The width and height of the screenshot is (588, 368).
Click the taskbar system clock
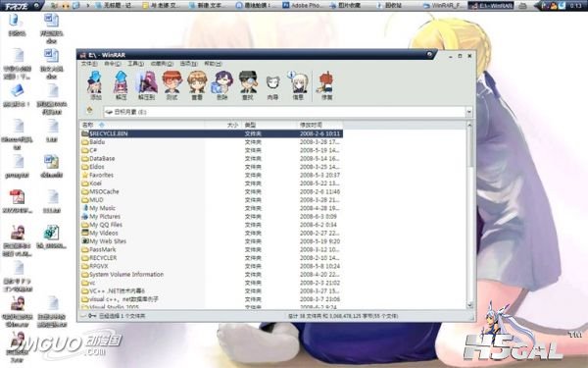[575, 5]
